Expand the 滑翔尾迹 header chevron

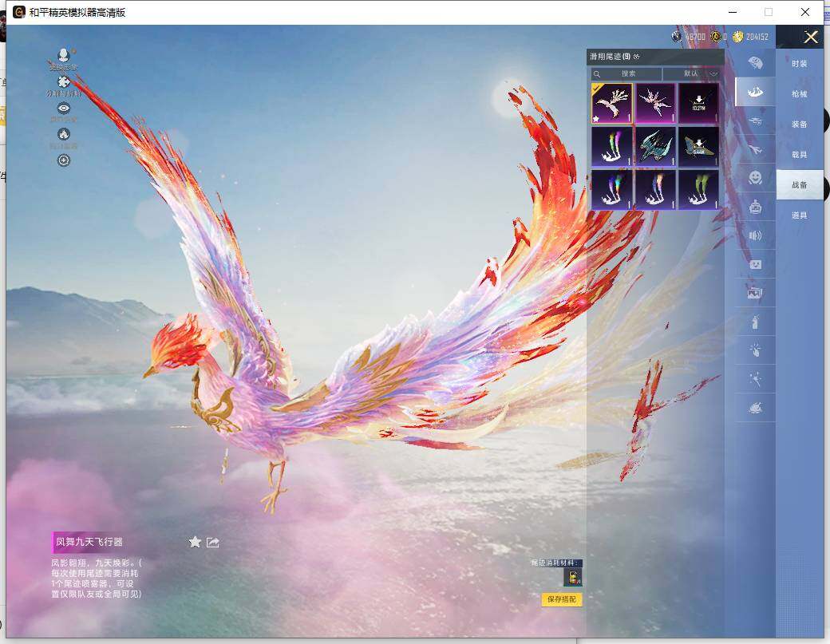point(637,57)
